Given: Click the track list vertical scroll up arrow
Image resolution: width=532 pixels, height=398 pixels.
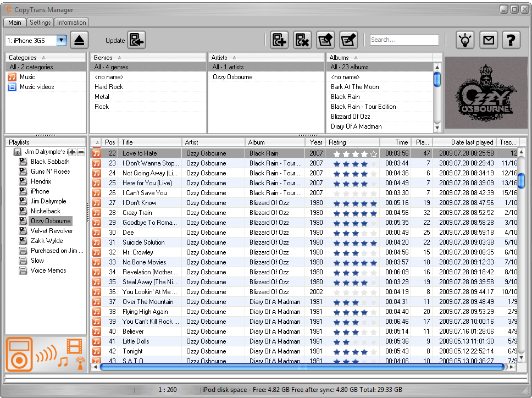Looking at the screenshot, I should tap(521, 152).
